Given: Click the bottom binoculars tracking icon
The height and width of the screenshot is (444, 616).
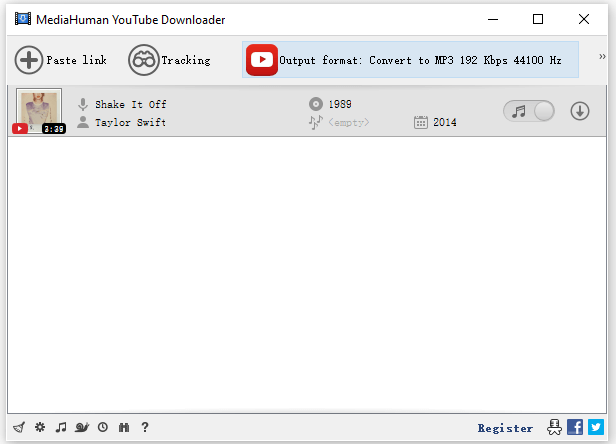Looking at the screenshot, I should (x=124, y=427).
